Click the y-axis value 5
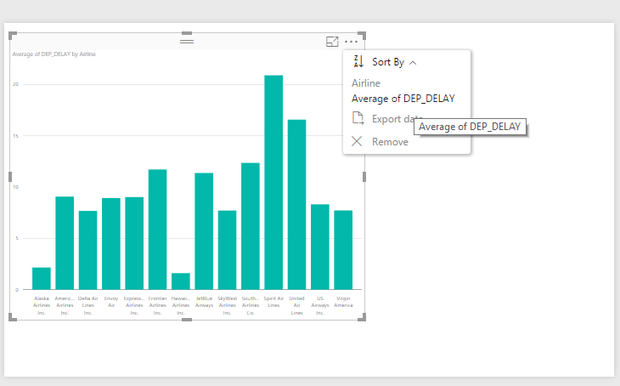The image size is (620, 386). pyautogui.click(x=17, y=238)
